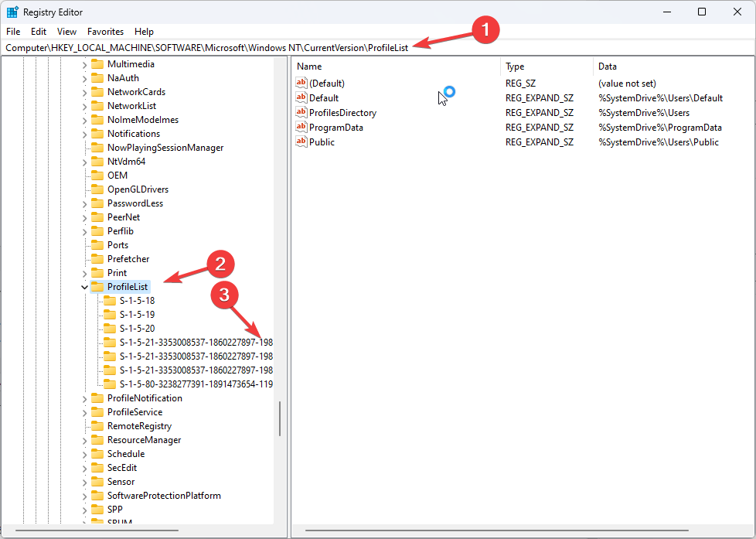Click the SoftwareProtectionPlatform folder icon
This screenshot has width=756, height=539.
pyautogui.click(x=97, y=496)
